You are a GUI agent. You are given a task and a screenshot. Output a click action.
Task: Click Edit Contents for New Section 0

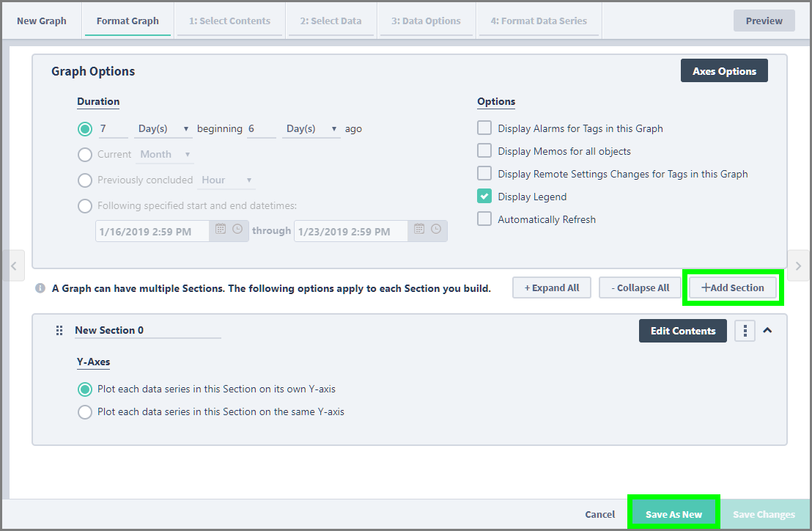point(682,331)
